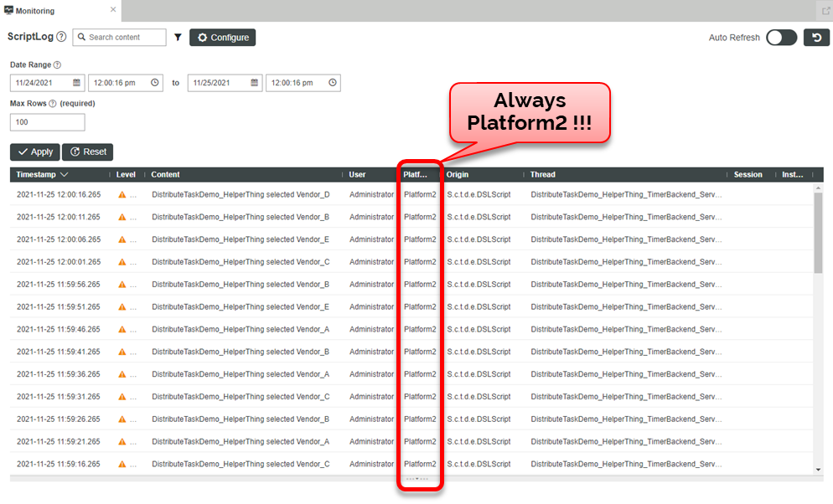Apply the date range filter
833x504 pixels.
(x=35, y=152)
